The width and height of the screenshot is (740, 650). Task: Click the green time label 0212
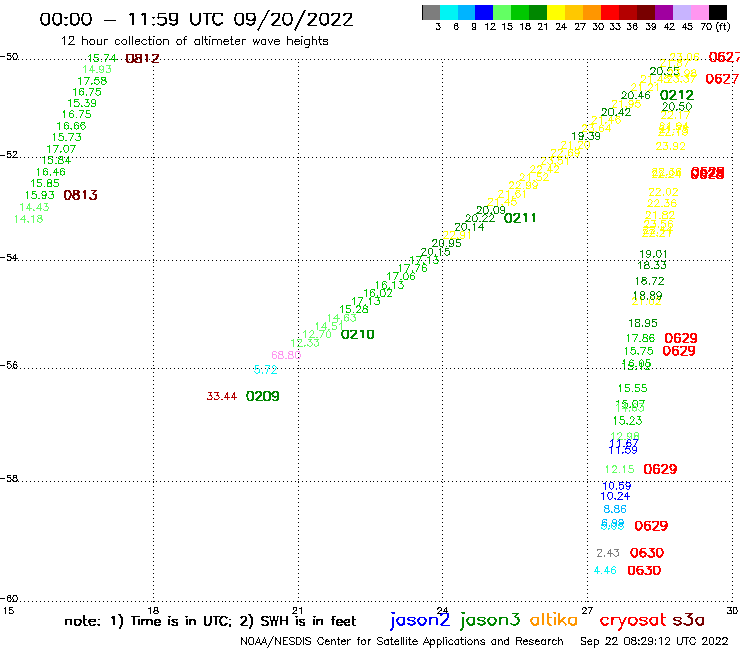(677, 95)
